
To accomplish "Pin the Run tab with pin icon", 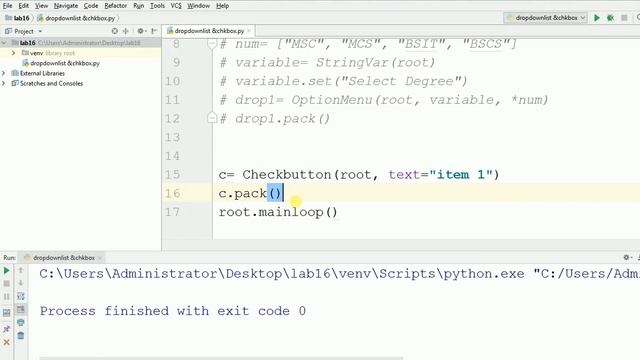I will click(7, 329).
